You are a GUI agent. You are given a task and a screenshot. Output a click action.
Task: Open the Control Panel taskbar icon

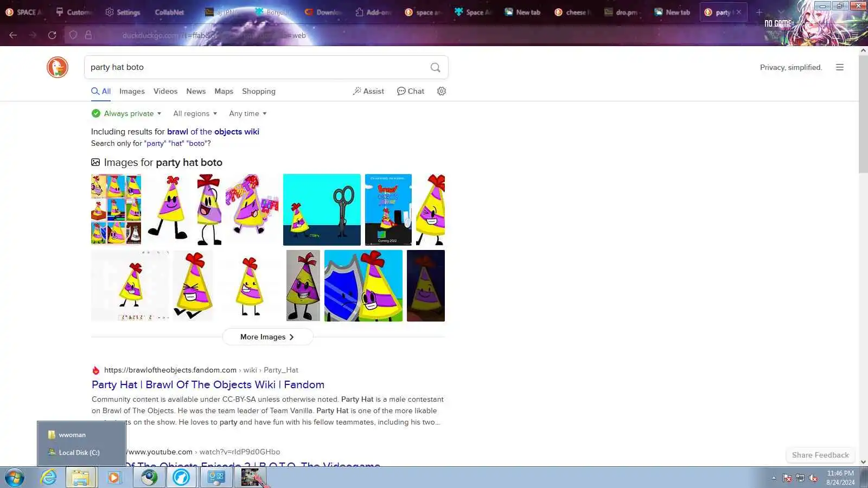(x=216, y=478)
